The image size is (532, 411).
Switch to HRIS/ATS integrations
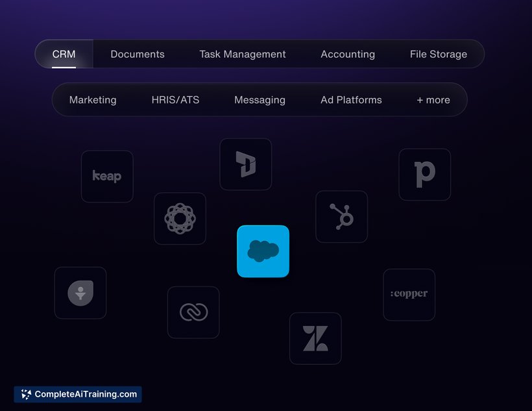click(175, 100)
